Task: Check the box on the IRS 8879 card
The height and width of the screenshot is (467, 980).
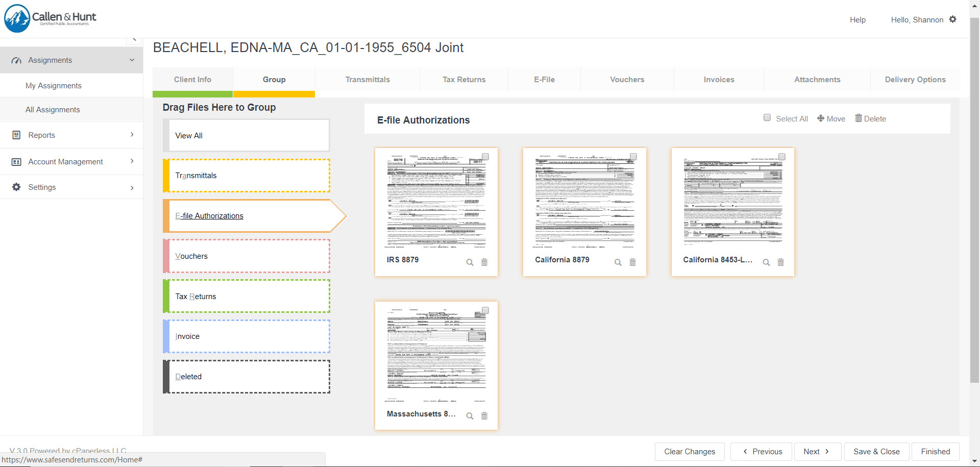Action: pyautogui.click(x=485, y=157)
